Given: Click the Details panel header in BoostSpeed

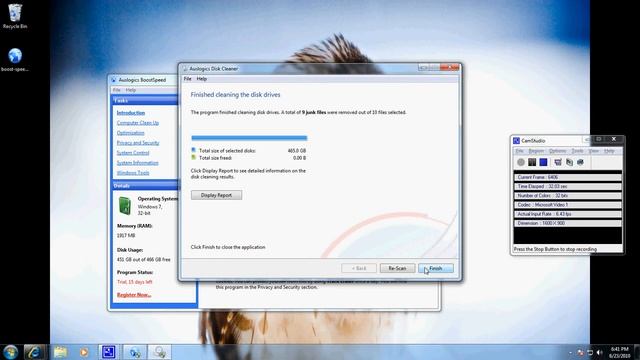Looking at the screenshot, I should tap(145, 186).
